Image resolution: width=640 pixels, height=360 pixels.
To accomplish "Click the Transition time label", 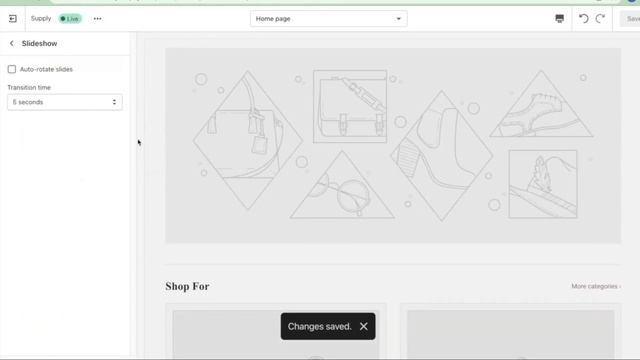I will coord(29,87).
